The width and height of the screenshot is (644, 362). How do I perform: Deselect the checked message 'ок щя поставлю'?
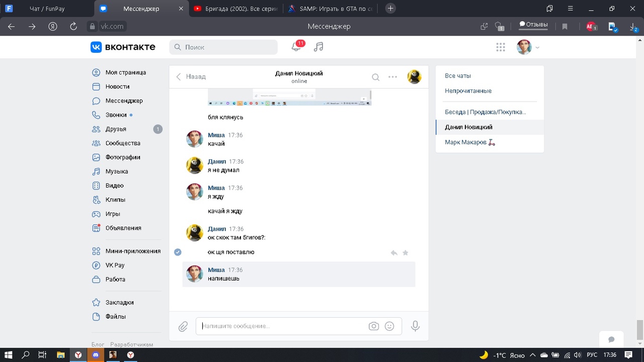point(178,252)
